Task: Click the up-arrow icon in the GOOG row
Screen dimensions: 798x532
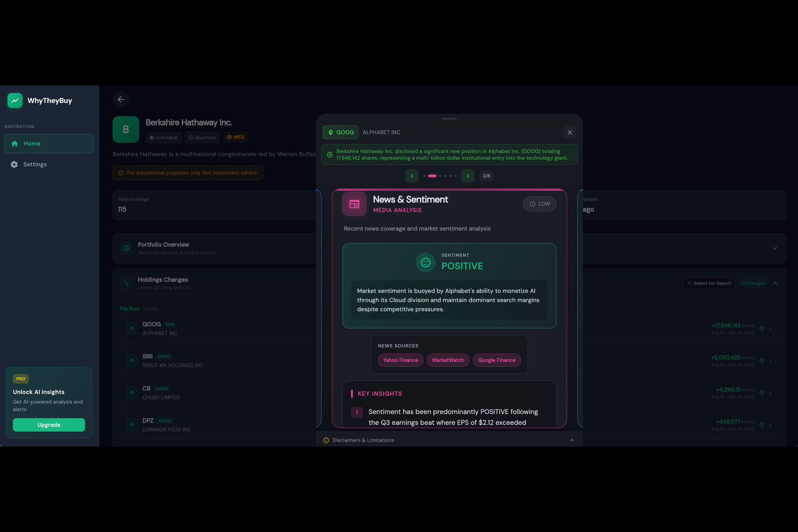Action: (132, 329)
